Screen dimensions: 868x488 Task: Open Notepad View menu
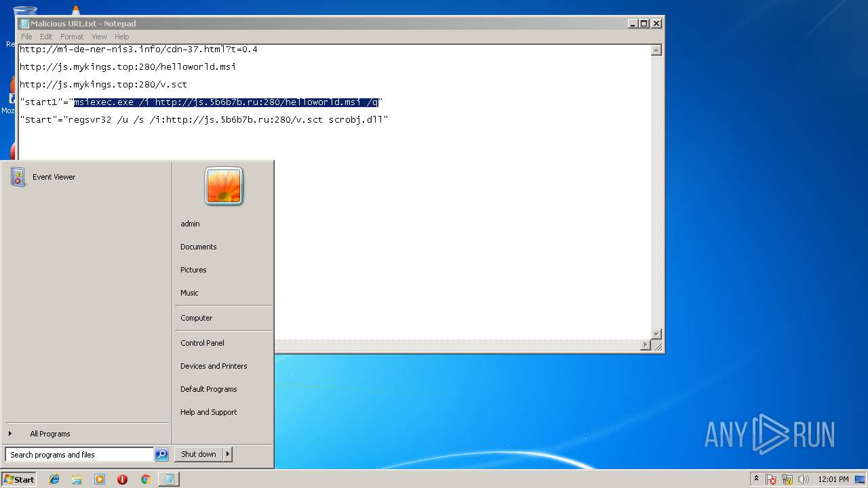(x=99, y=37)
